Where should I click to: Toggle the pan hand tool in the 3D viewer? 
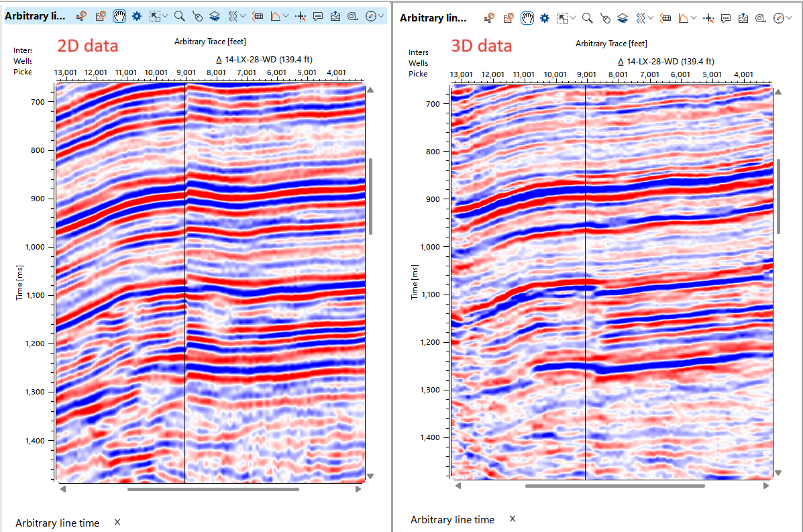click(x=527, y=17)
